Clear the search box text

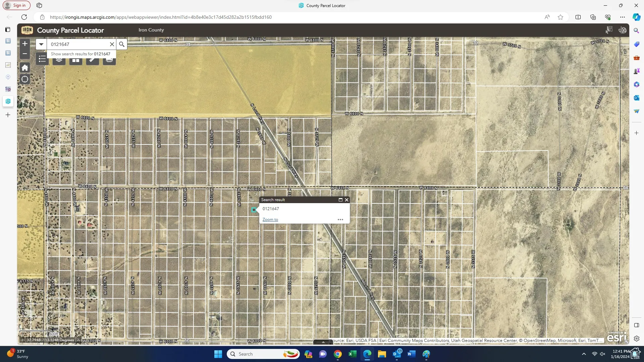(112, 44)
